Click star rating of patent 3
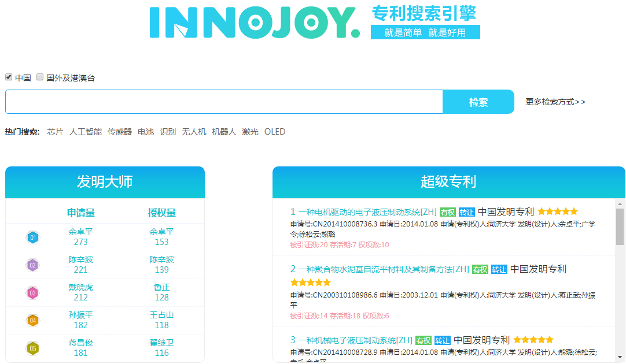This screenshot has height=364, width=626. [533, 340]
